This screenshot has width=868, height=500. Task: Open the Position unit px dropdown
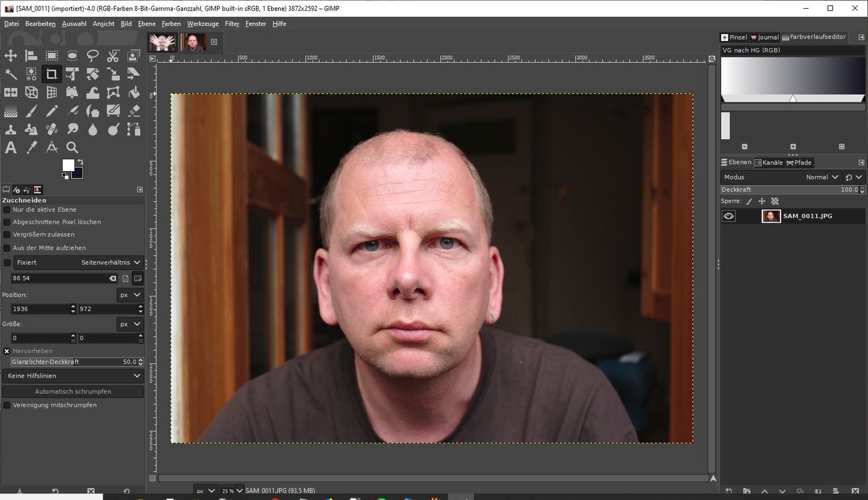tap(130, 295)
